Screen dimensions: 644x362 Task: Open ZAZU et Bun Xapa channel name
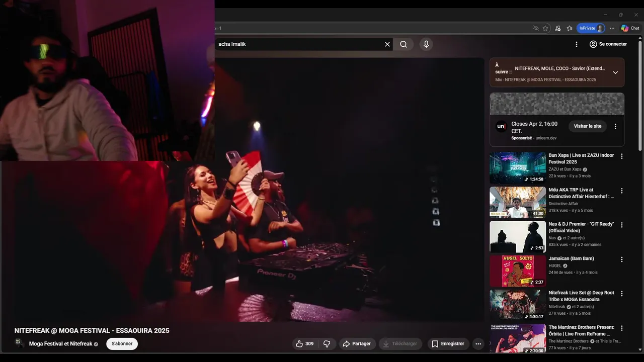pyautogui.click(x=565, y=169)
